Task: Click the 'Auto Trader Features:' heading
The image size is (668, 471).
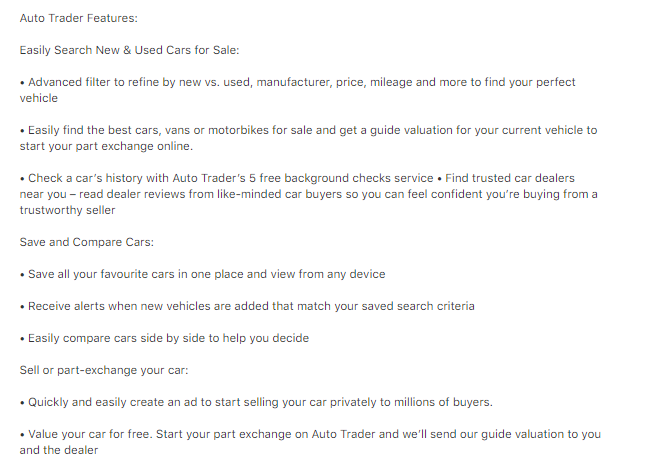Action: click(79, 18)
